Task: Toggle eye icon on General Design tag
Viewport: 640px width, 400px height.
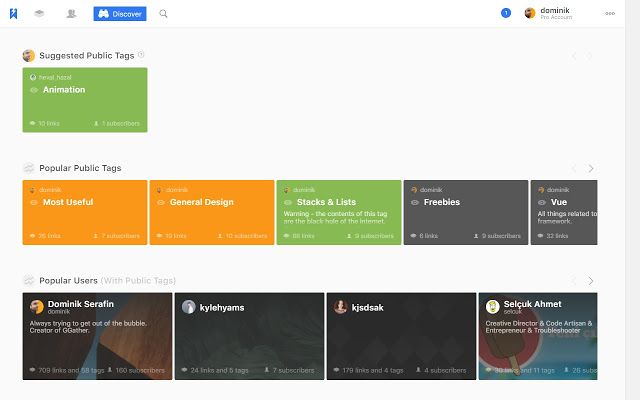Action: (x=161, y=202)
